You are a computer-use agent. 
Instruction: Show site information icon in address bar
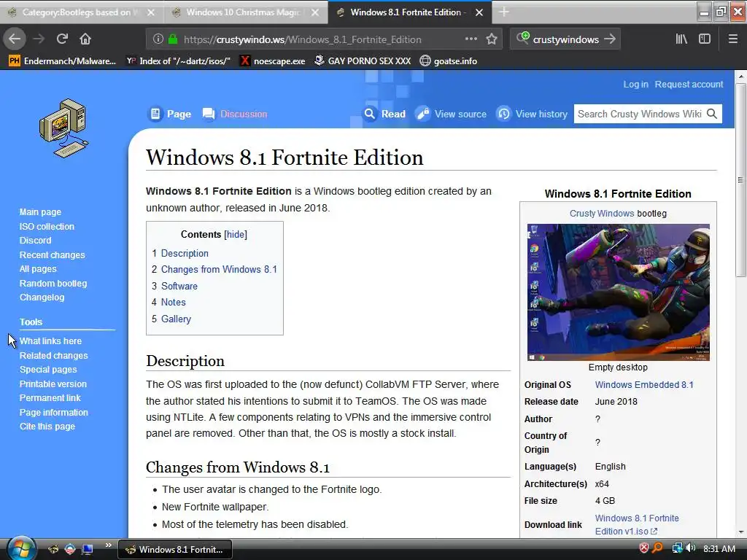[158, 39]
